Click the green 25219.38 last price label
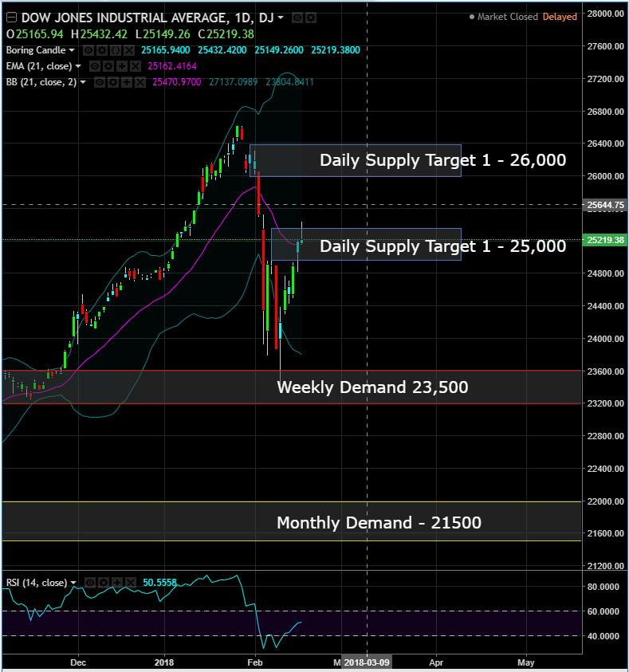This screenshot has height=672, width=629. [605, 240]
